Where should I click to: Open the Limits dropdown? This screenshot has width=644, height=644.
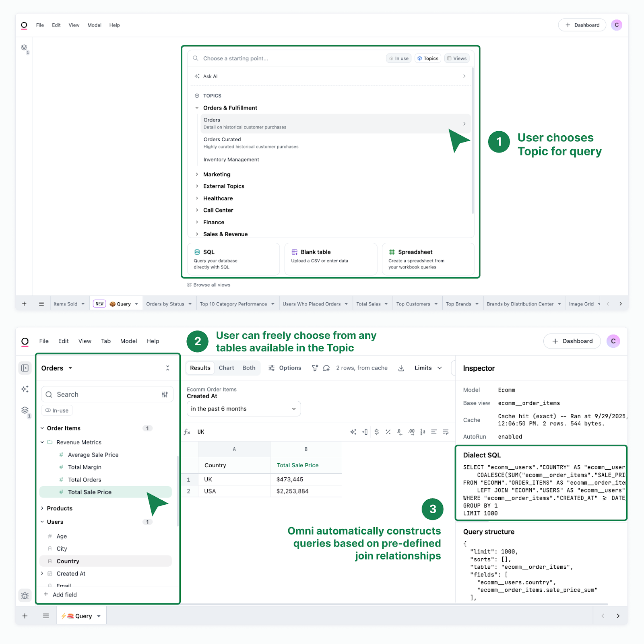428,368
